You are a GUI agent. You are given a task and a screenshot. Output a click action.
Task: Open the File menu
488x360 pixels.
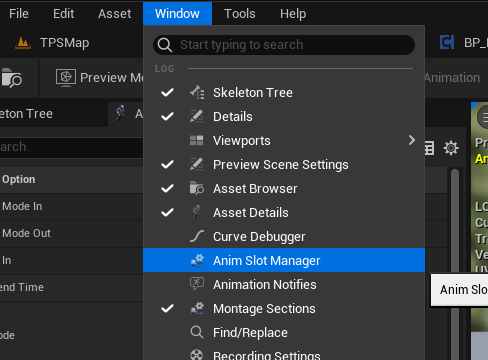pos(19,14)
